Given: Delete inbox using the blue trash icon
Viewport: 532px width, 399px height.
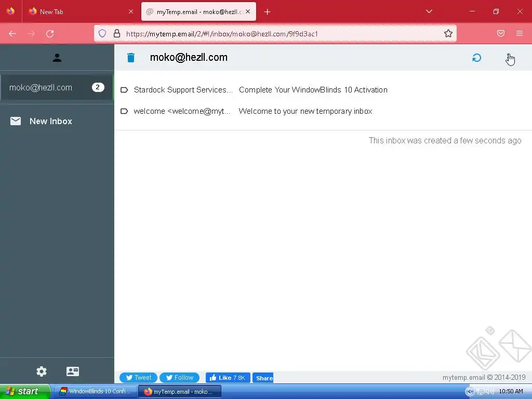Looking at the screenshot, I should coord(130,58).
